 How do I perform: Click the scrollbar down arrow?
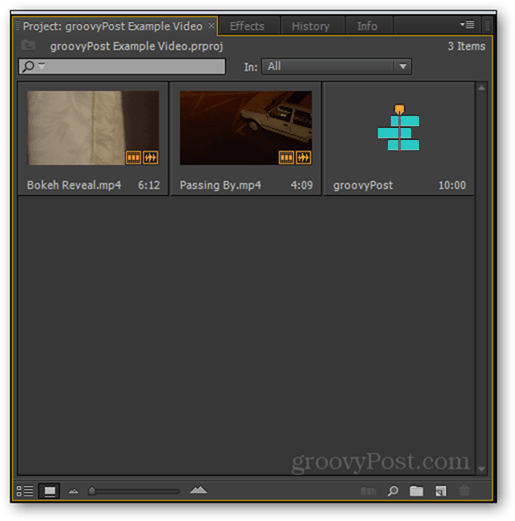coord(481,469)
